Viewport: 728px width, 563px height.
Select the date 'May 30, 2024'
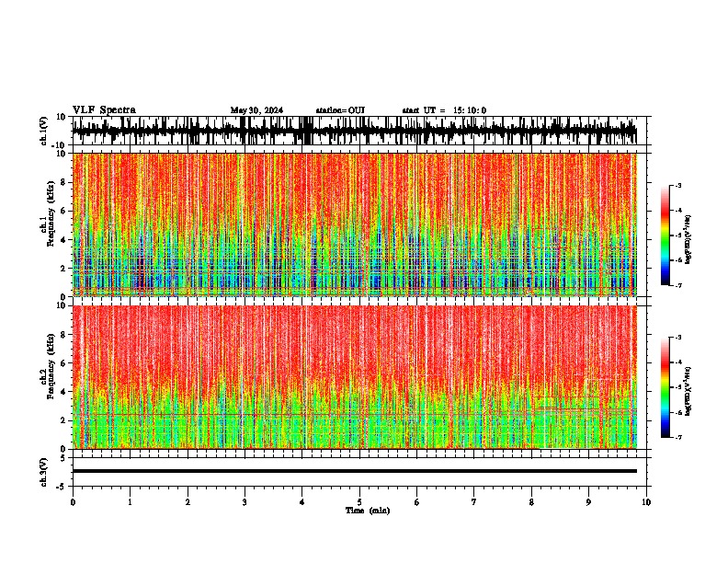256,110
